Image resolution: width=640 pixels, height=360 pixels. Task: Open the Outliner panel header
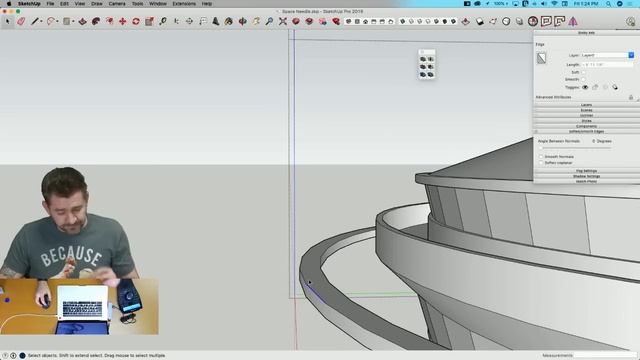[x=587, y=116]
